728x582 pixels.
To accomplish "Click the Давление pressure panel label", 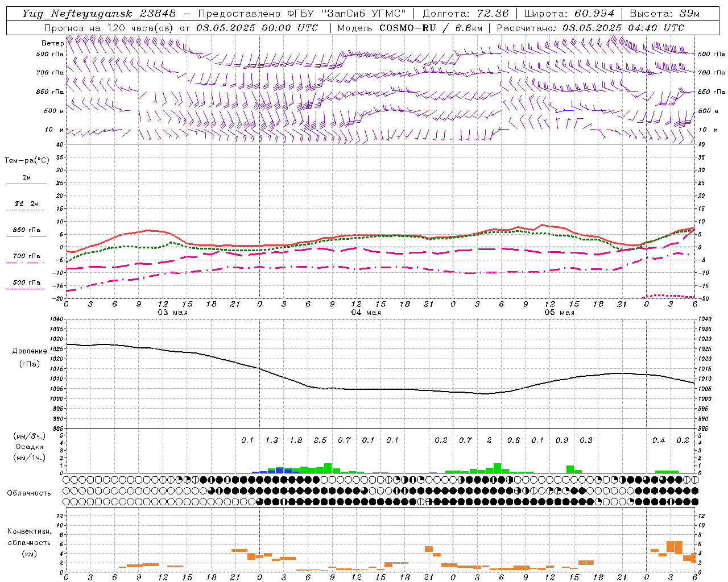I will tap(30, 351).
